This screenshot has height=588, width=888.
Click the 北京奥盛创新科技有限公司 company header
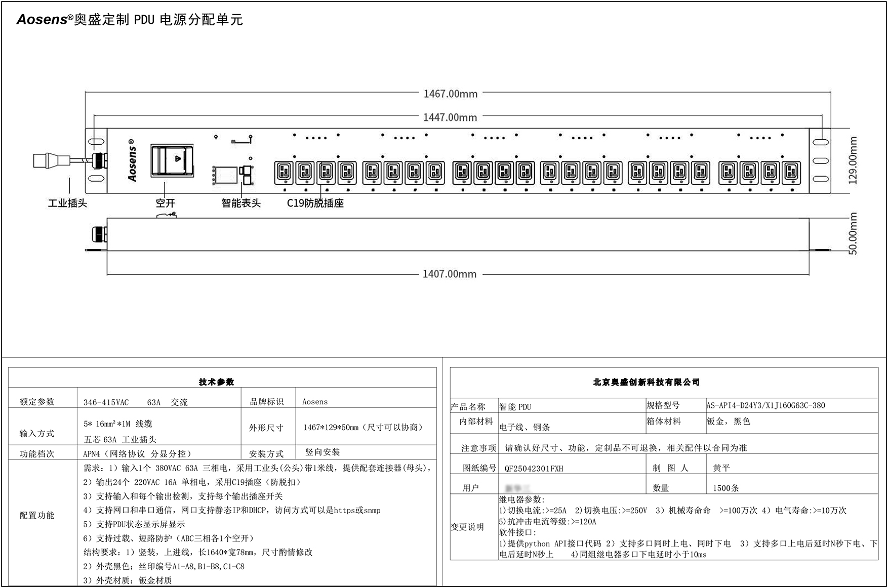coord(646,382)
